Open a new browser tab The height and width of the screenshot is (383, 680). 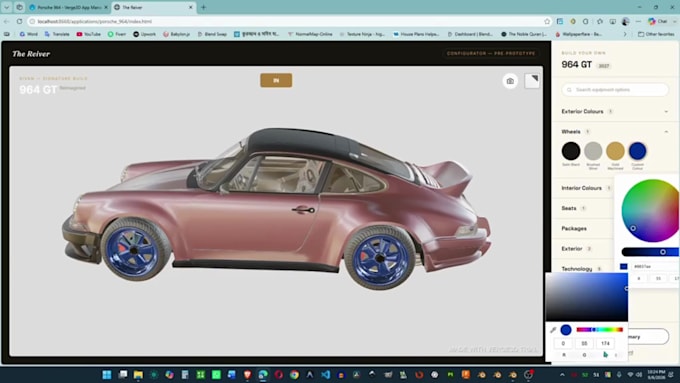click(x=203, y=7)
